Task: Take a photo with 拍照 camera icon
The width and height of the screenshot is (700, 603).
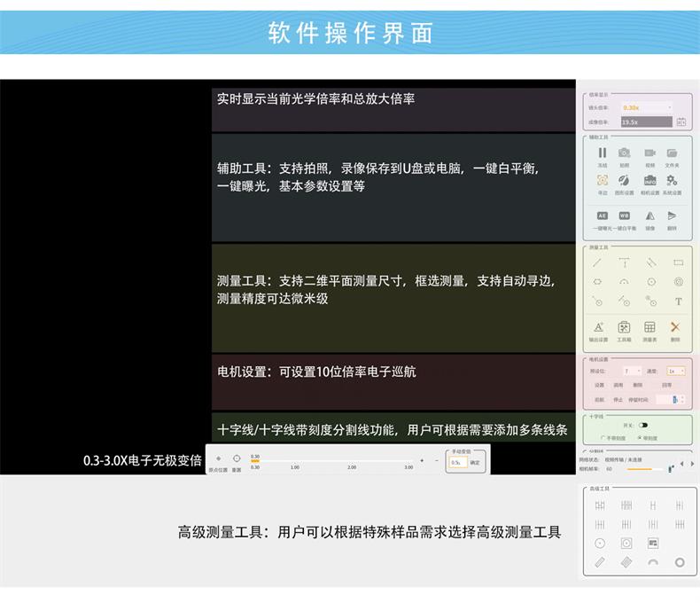Action: (625, 154)
